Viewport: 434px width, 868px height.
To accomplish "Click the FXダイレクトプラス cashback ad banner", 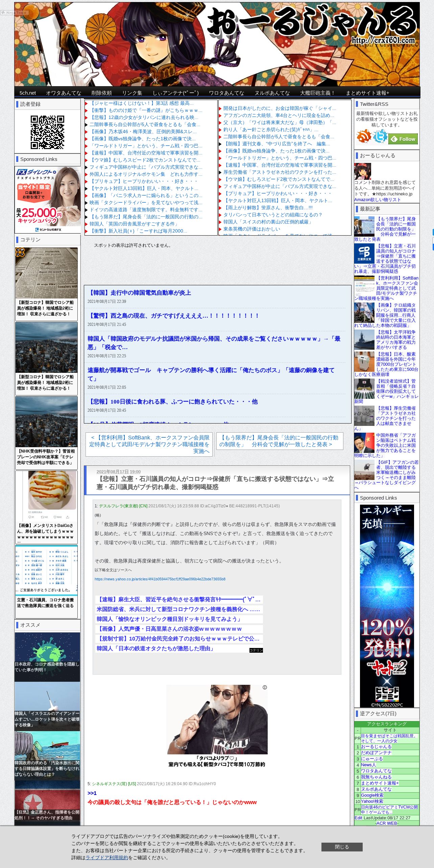I will (x=48, y=199).
